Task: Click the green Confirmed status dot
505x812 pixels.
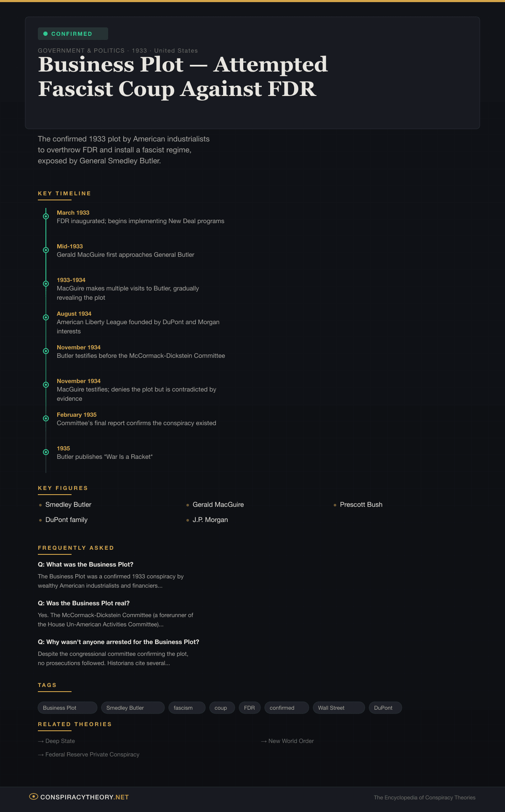Action: (x=45, y=34)
